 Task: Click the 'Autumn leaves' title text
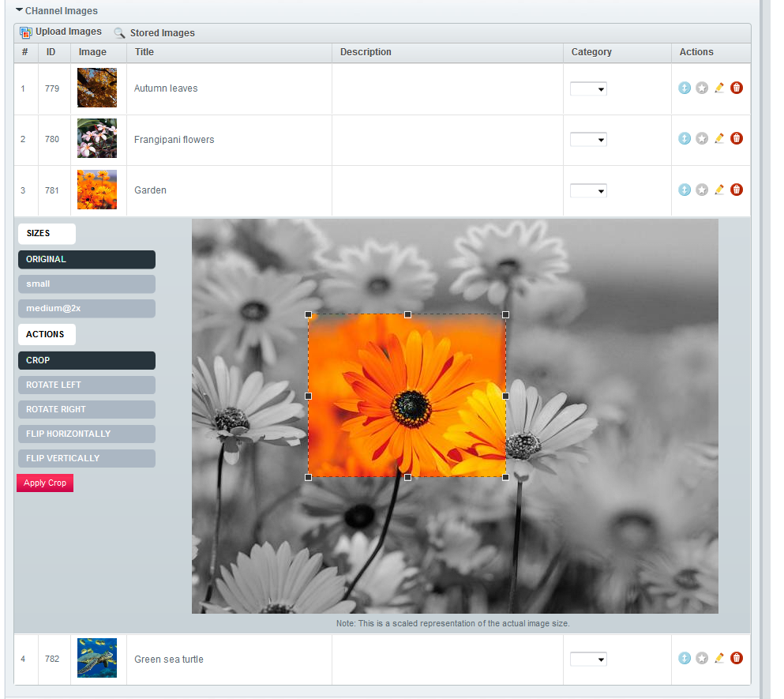166,88
